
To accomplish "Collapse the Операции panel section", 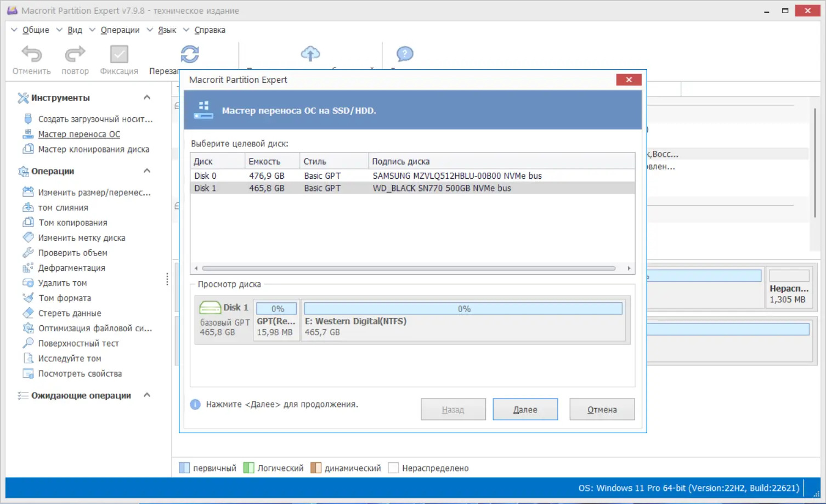I will click(147, 171).
